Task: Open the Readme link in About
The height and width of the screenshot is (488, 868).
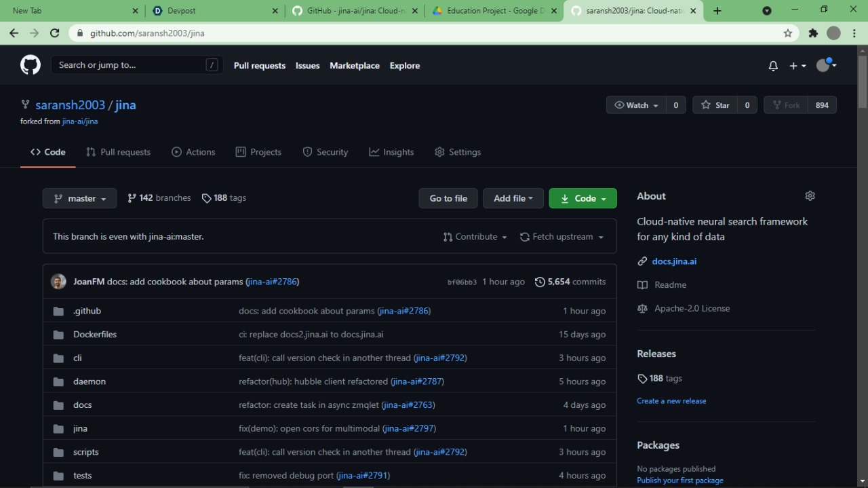Action: 670,285
